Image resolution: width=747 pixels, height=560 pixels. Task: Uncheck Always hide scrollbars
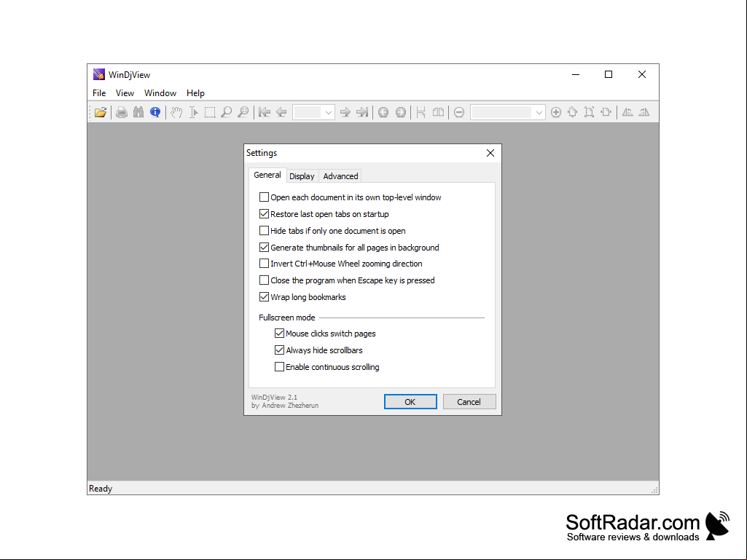point(279,350)
